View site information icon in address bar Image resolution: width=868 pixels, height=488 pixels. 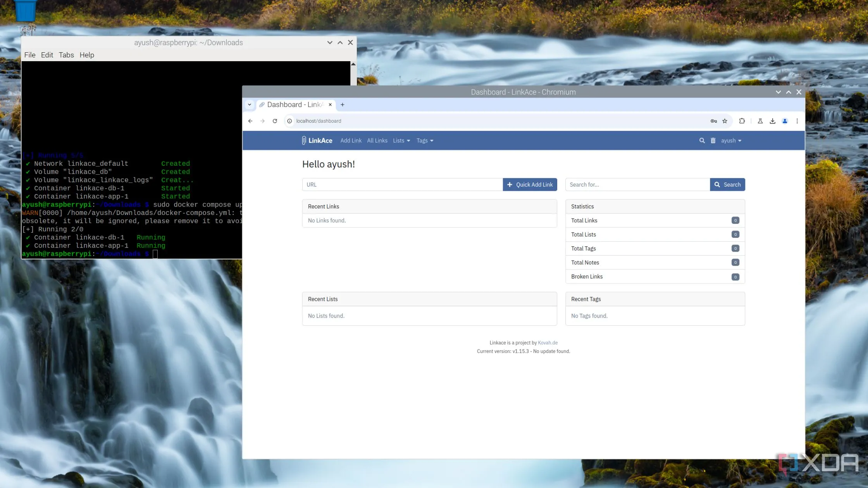tap(289, 121)
